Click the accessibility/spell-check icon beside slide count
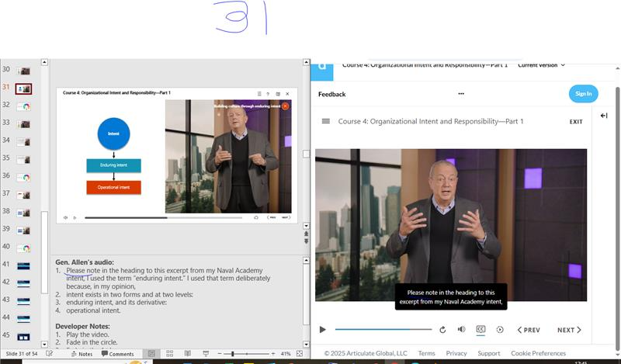621x364 pixels. [50, 353]
